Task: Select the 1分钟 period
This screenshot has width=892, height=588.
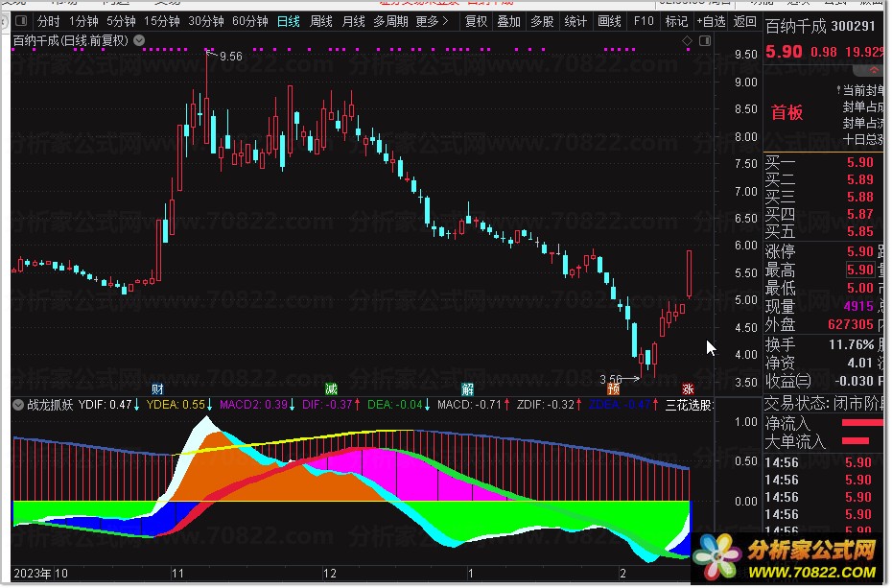Action: click(83, 22)
